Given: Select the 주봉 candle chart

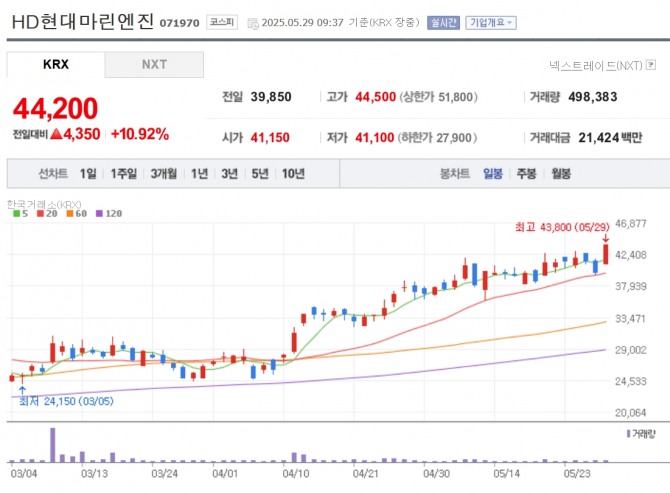Looking at the screenshot, I should click(526, 173).
